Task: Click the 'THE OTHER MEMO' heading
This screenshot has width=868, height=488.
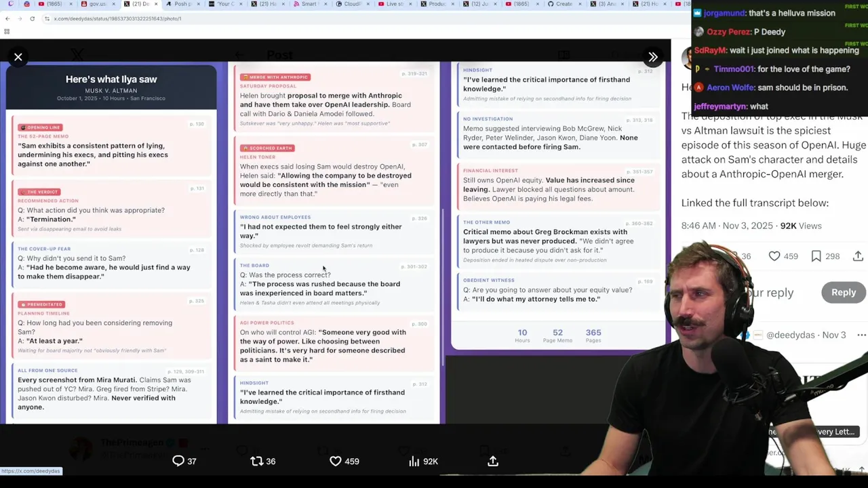Action: pos(486,222)
